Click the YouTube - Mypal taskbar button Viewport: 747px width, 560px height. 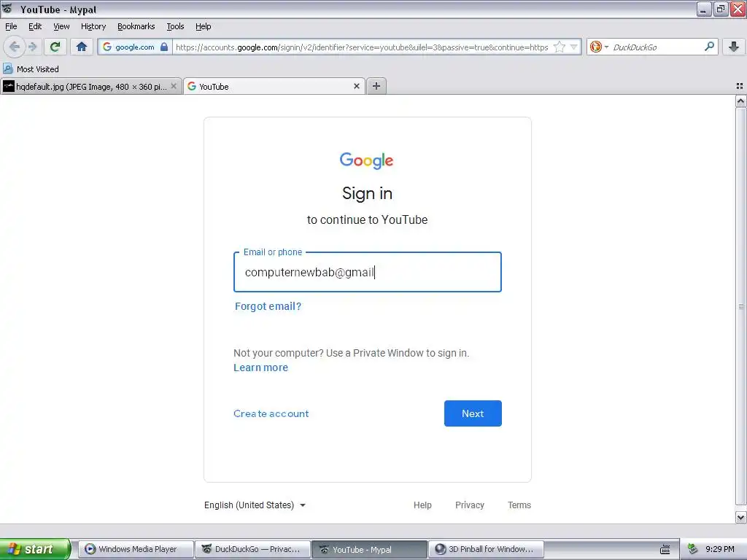click(369, 549)
